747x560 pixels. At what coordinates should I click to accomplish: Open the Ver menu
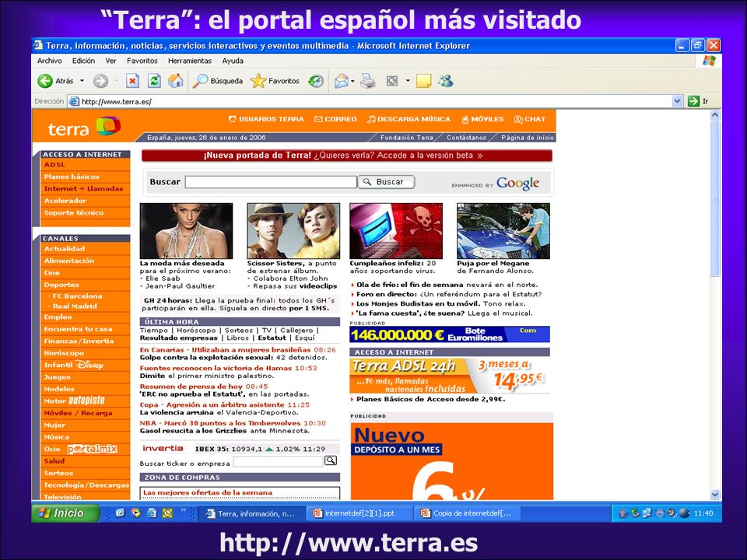pyautogui.click(x=111, y=61)
